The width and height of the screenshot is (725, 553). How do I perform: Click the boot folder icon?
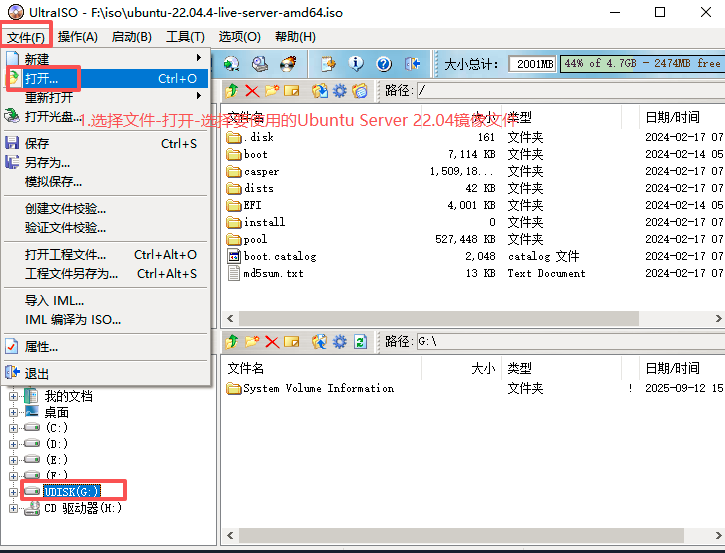234,154
